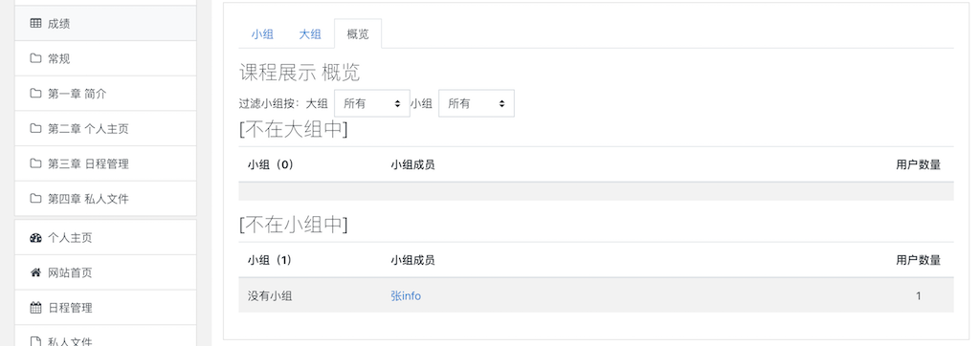
Task: Click the folder icon for 第四章 私人文件
Action: [x=35, y=199]
